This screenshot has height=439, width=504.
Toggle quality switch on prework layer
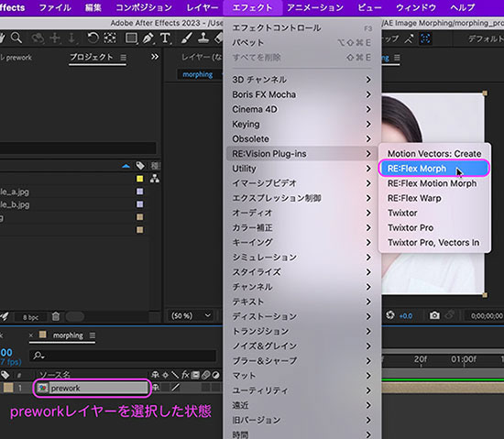[x=176, y=388]
